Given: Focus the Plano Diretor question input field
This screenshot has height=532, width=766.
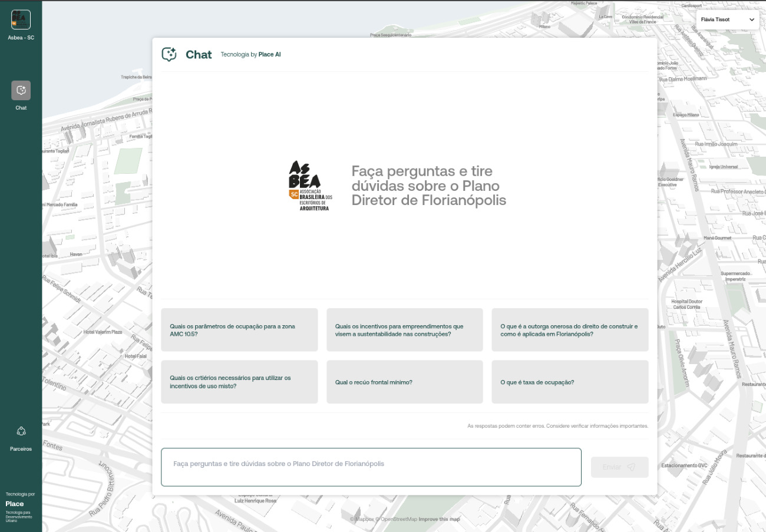Looking at the screenshot, I should pyautogui.click(x=371, y=467).
